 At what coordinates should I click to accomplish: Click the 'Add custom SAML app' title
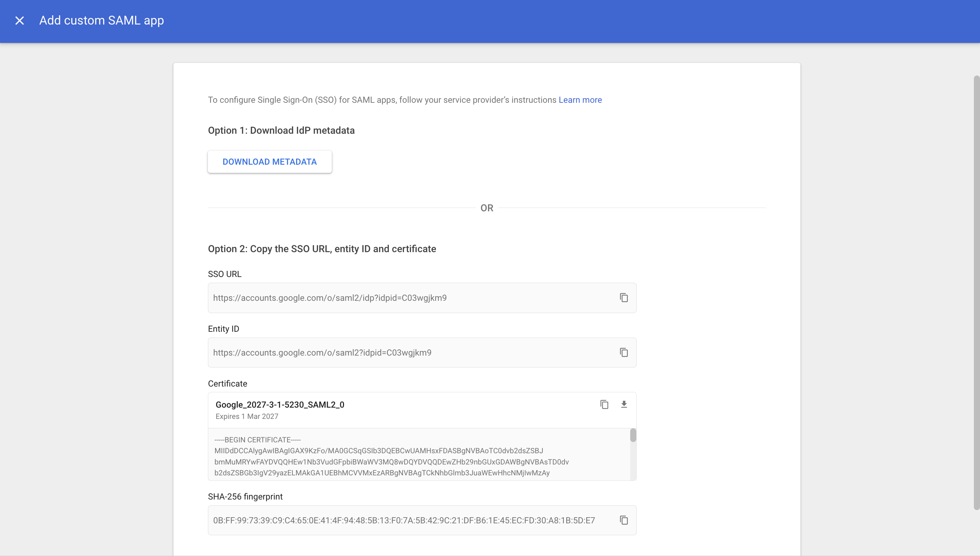tap(101, 21)
